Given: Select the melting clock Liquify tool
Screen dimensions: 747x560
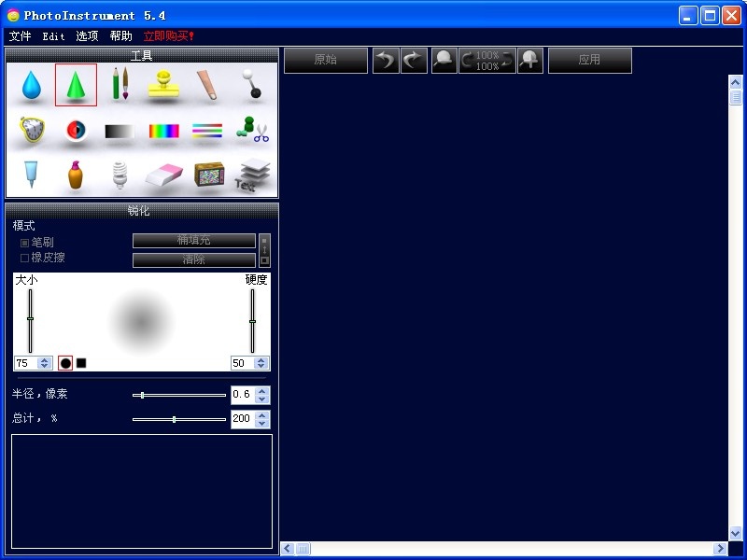Looking at the screenshot, I should click(32, 129).
